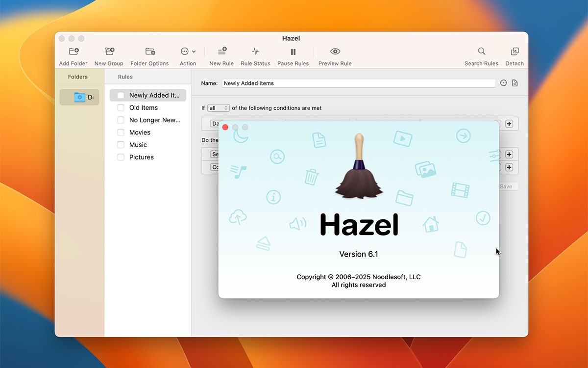The height and width of the screenshot is (368, 588).
Task: Click the Search Rules magnifier icon
Action: (481, 52)
